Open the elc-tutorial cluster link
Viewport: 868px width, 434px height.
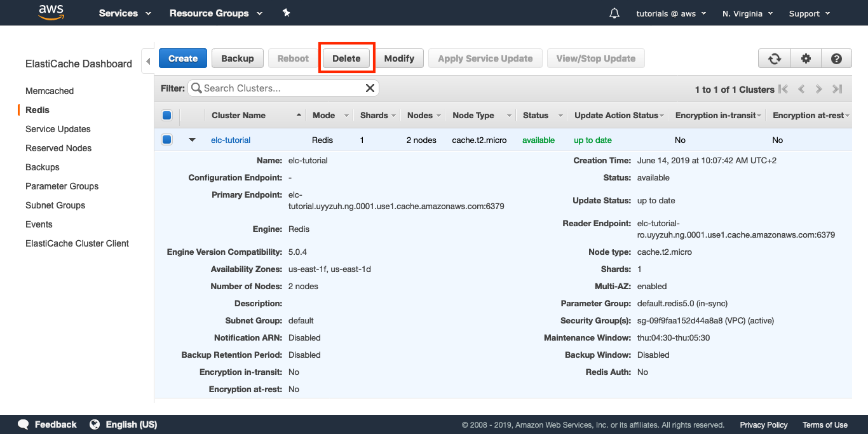click(x=231, y=140)
